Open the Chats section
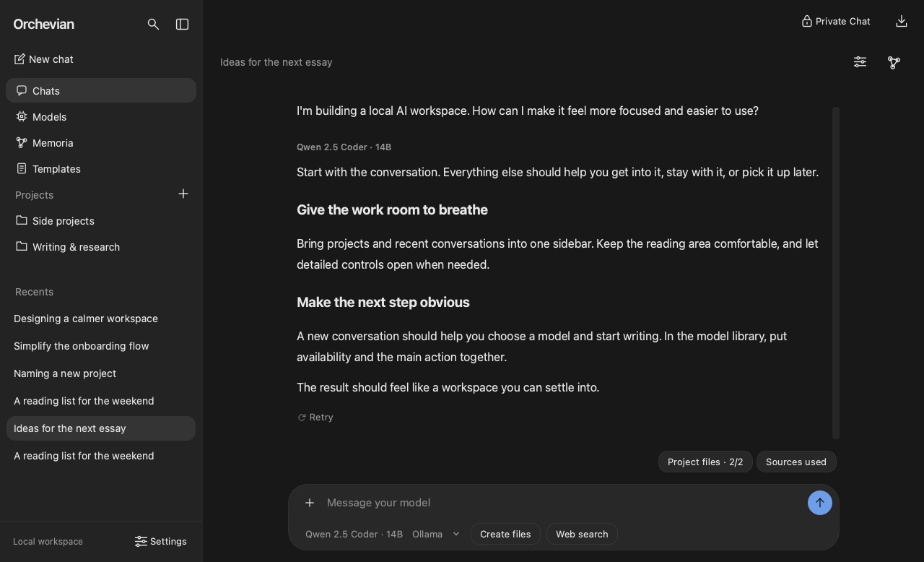The image size is (924, 562). 101,90
